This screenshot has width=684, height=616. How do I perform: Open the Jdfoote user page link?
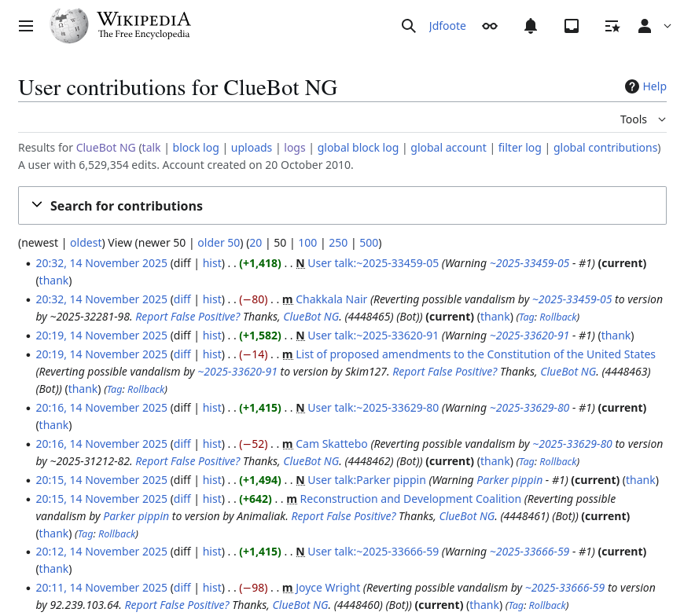pos(447,26)
